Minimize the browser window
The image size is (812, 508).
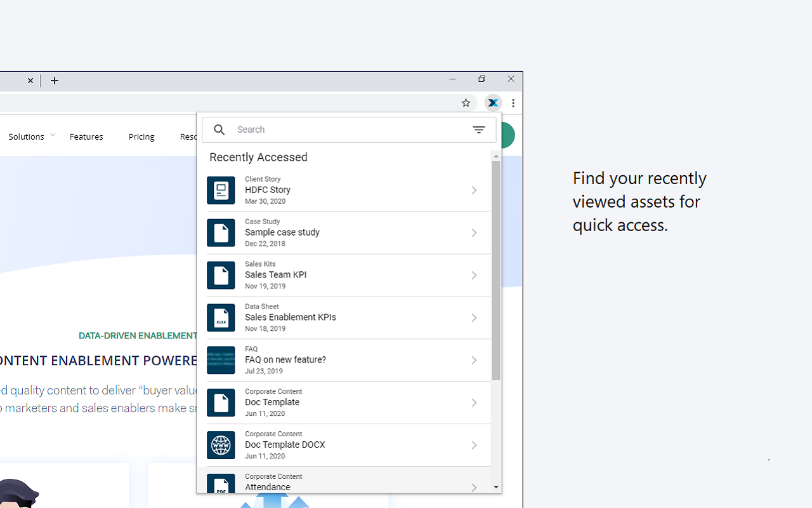[452, 79]
